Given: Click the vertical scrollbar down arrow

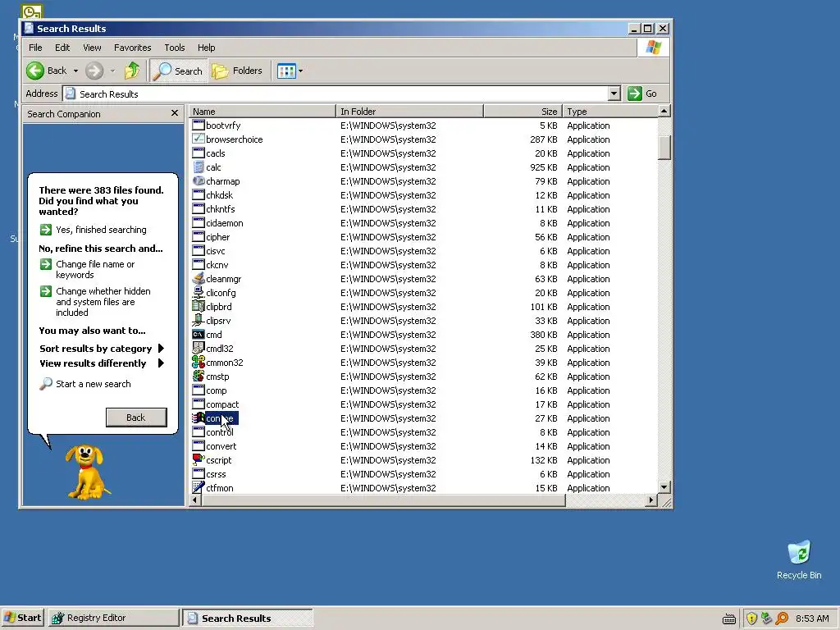Looking at the screenshot, I should click(664, 487).
